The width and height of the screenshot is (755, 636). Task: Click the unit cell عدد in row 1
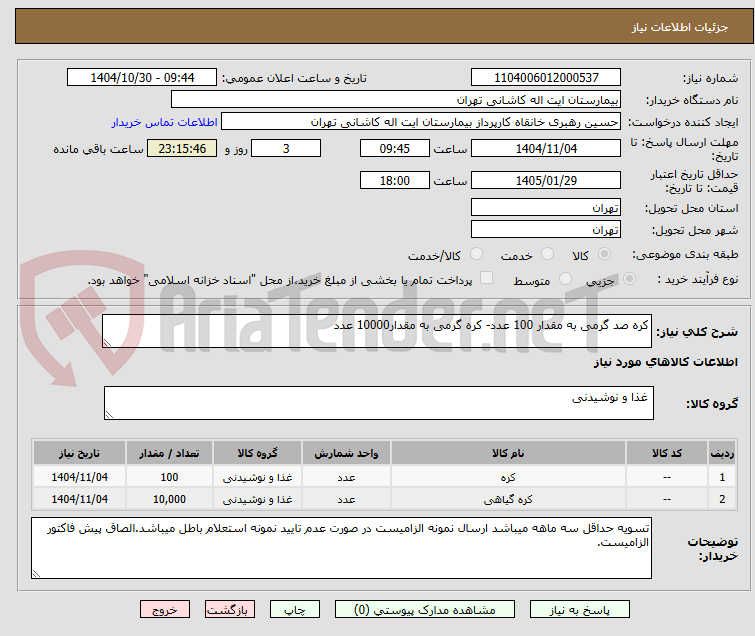(346, 477)
